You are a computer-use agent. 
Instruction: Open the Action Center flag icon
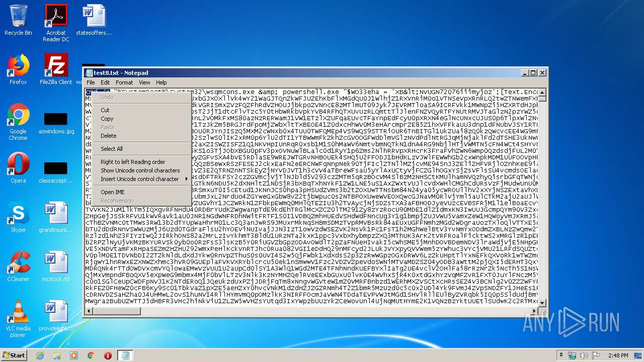(596, 355)
